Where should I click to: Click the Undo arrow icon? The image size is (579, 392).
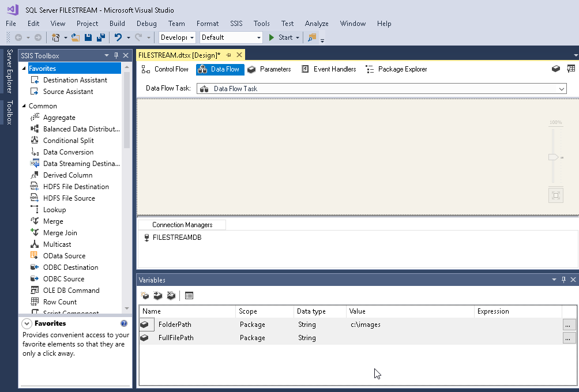118,37
